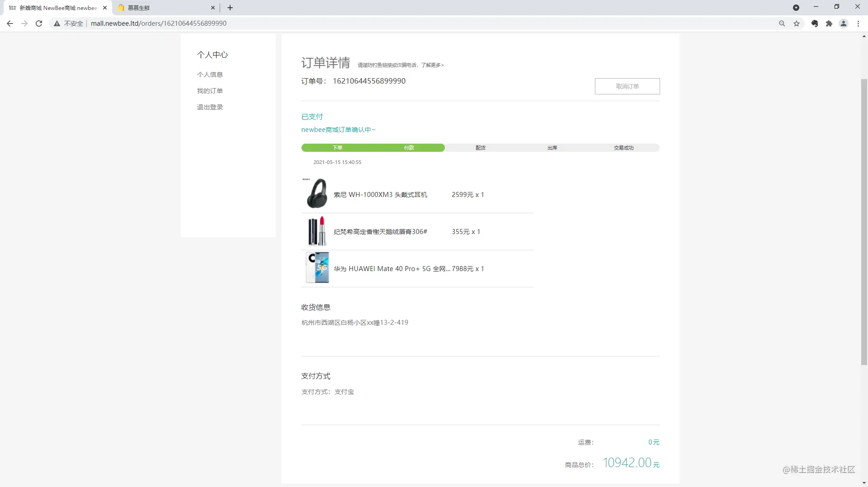
Task: Click the shipping address text 杭州市西湖区
Action: 354,323
